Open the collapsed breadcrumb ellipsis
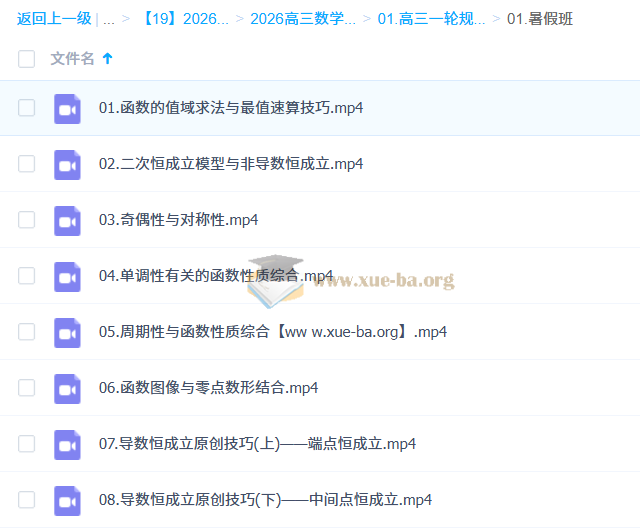 pos(108,19)
